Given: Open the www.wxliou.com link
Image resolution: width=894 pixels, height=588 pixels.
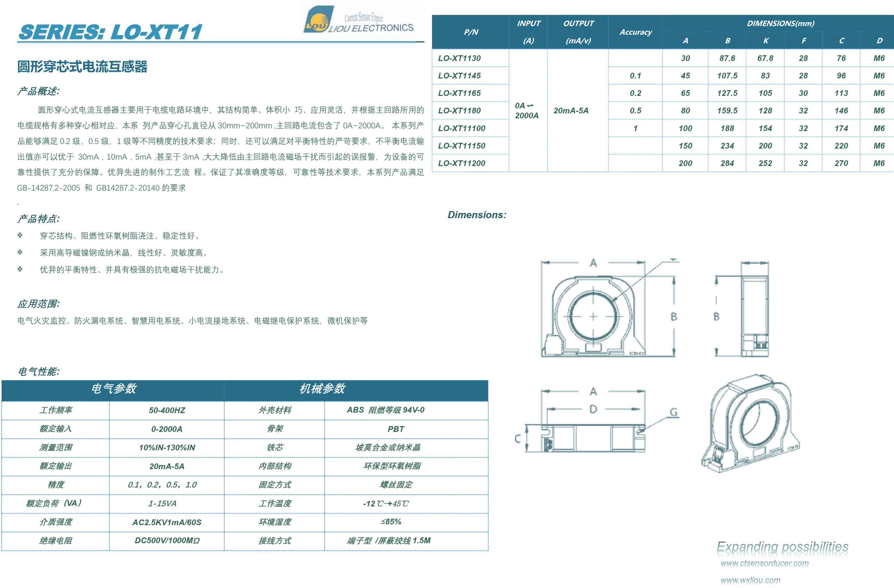Looking at the screenshot, I should click(x=750, y=580).
